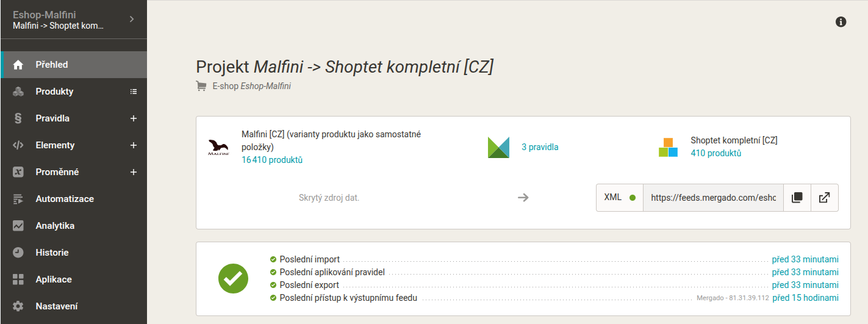
Task: Click the info icon in top-right corner
Action: 841,22
